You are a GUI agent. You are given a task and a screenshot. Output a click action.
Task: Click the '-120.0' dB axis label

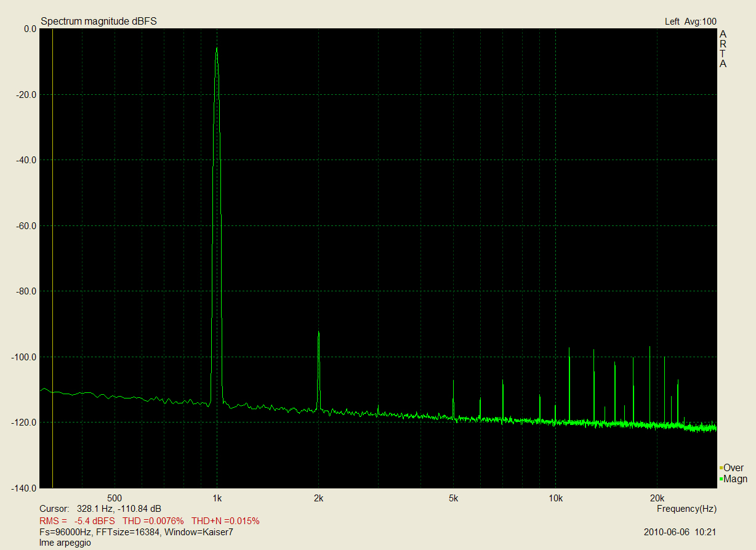point(25,423)
